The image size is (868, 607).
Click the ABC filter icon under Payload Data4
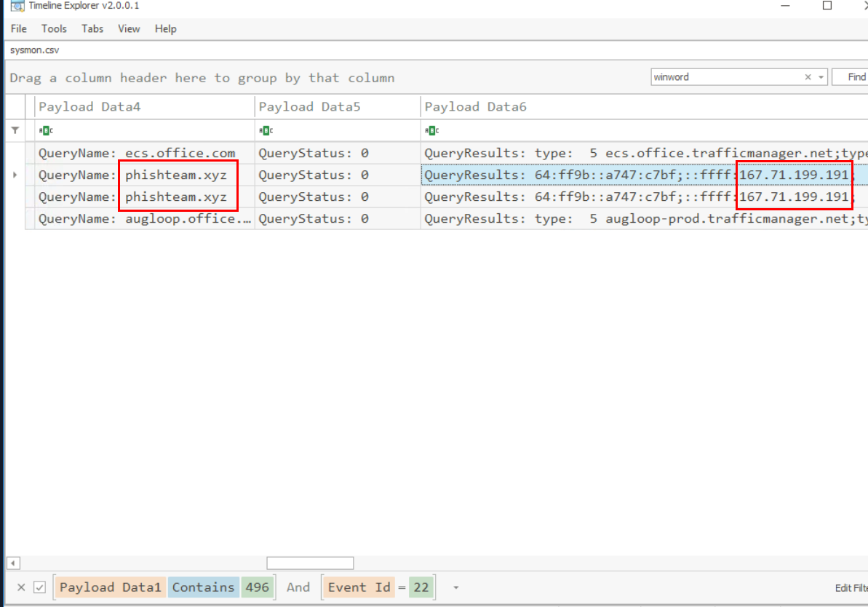tap(45, 131)
